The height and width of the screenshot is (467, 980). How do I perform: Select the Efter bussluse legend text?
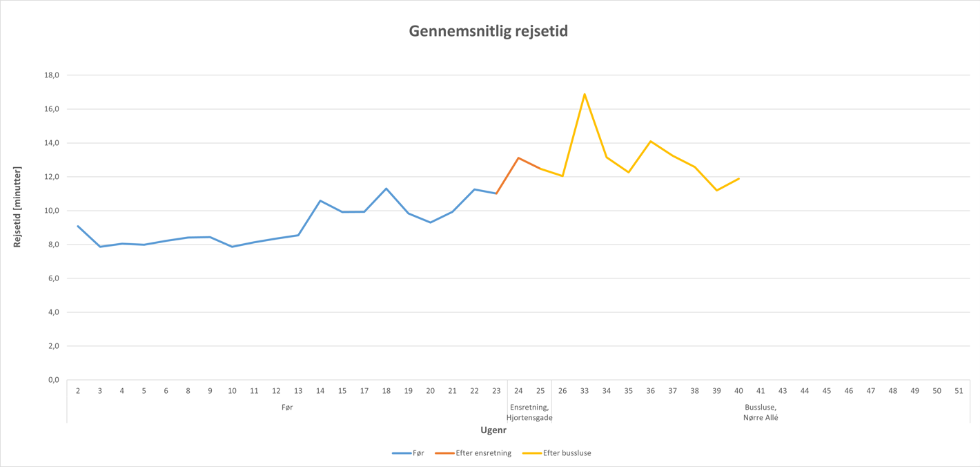click(x=567, y=453)
